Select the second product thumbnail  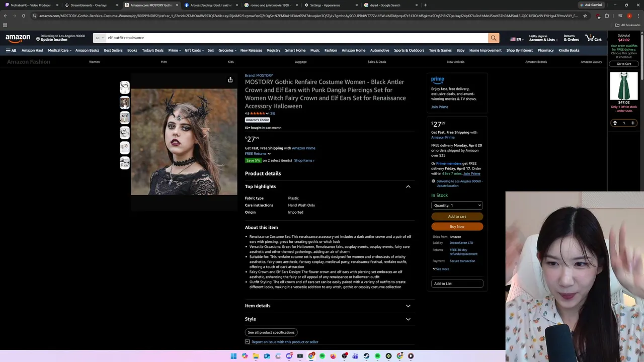coord(125,103)
